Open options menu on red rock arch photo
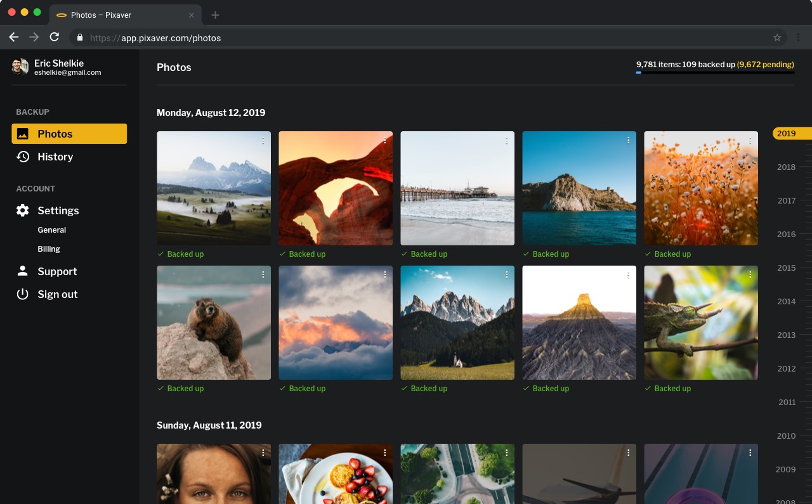This screenshot has width=812, height=504. coord(385,141)
